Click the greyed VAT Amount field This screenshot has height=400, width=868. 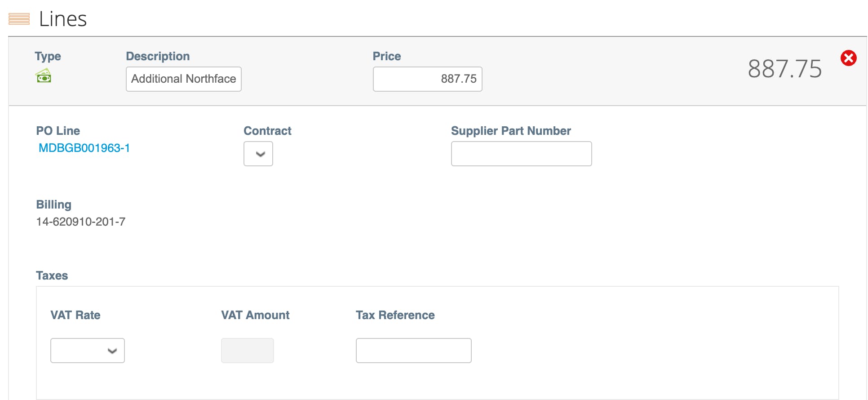(247, 351)
